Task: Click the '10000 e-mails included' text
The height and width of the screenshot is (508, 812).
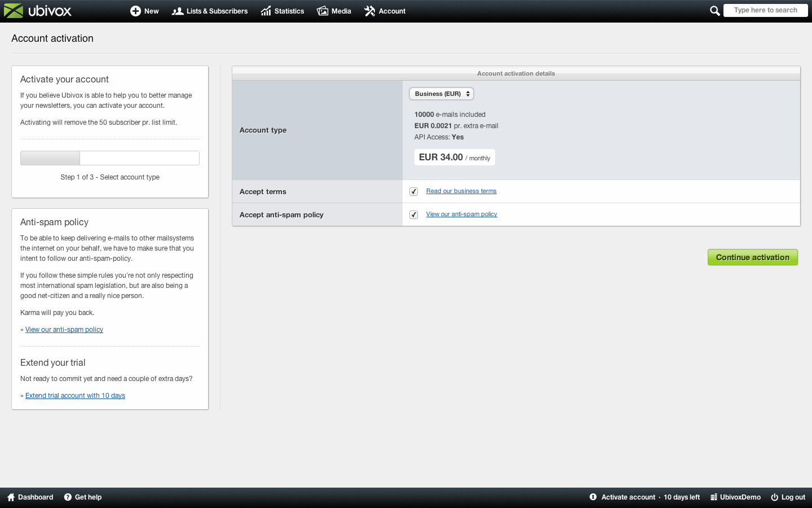Action: pyautogui.click(x=450, y=115)
